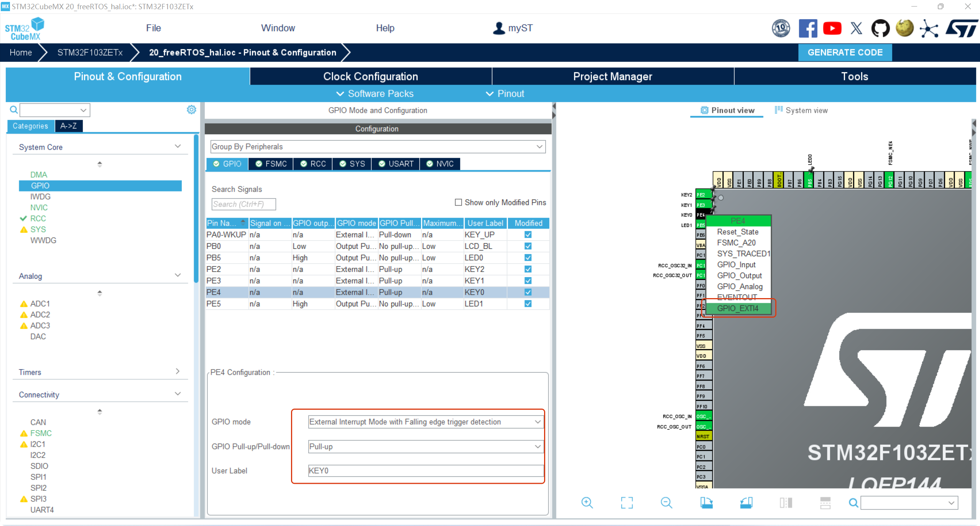Click the search magnifier in left panel
The width and height of the screenshot is (980, 526).
click(14, 110)
